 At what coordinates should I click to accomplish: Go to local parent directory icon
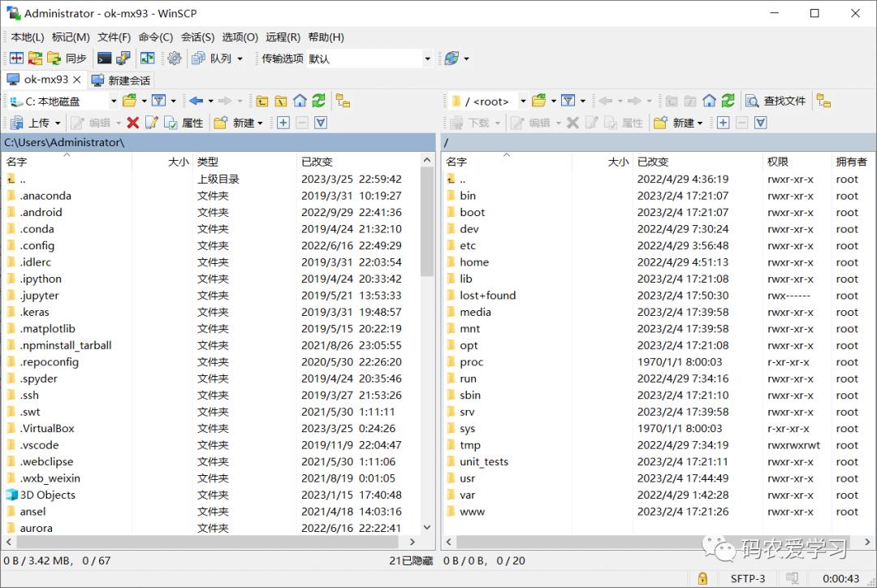261,101
